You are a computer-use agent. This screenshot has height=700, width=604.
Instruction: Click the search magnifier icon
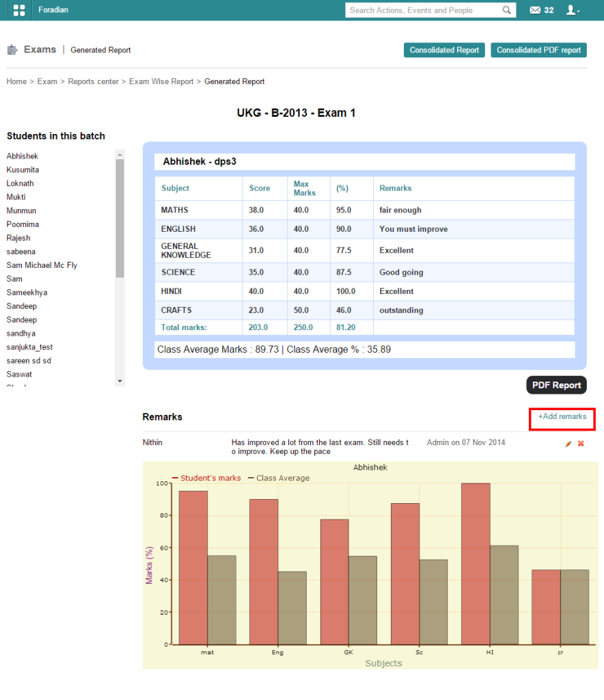pos(506,10)
